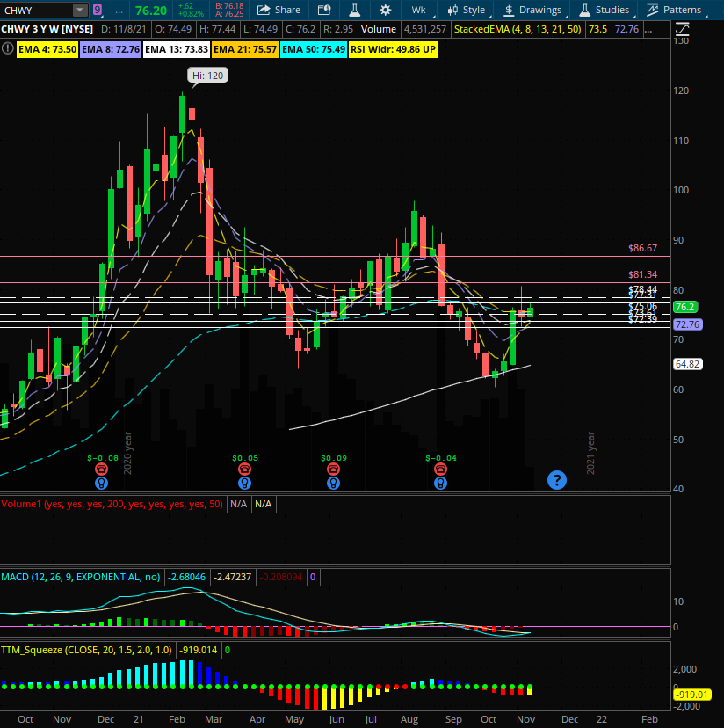Click the blue question mark icon on chart
Viewport: 724px width, 728px height.
[x=557, y=480]
